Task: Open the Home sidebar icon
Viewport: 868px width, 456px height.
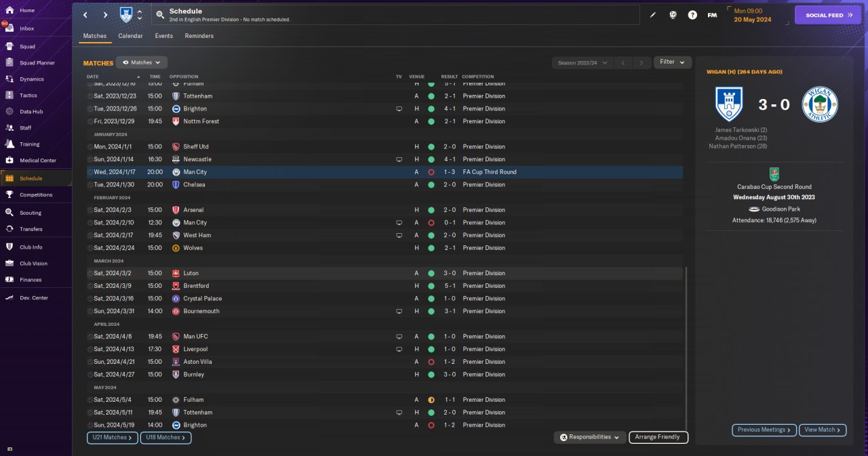Action: (x=9, y=11)
